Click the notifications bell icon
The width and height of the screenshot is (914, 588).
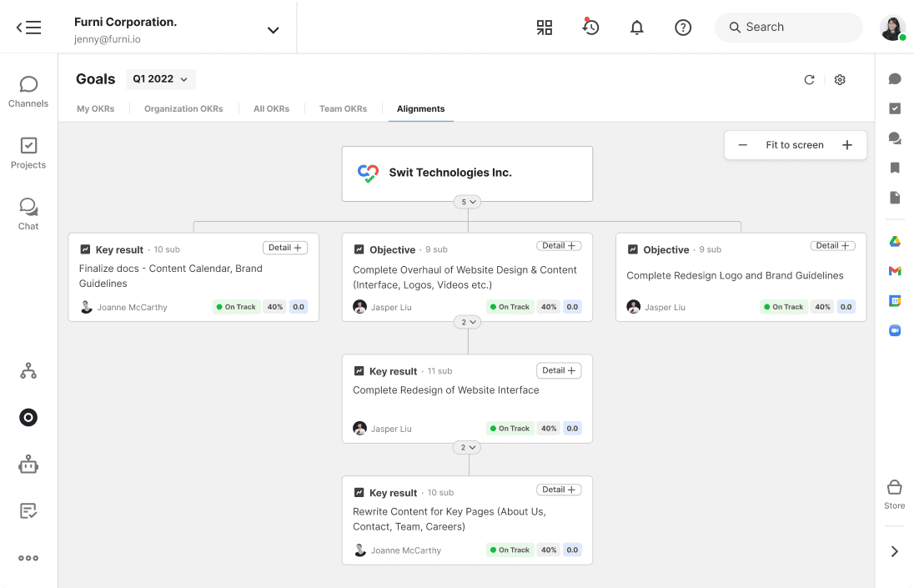point(637,28)
